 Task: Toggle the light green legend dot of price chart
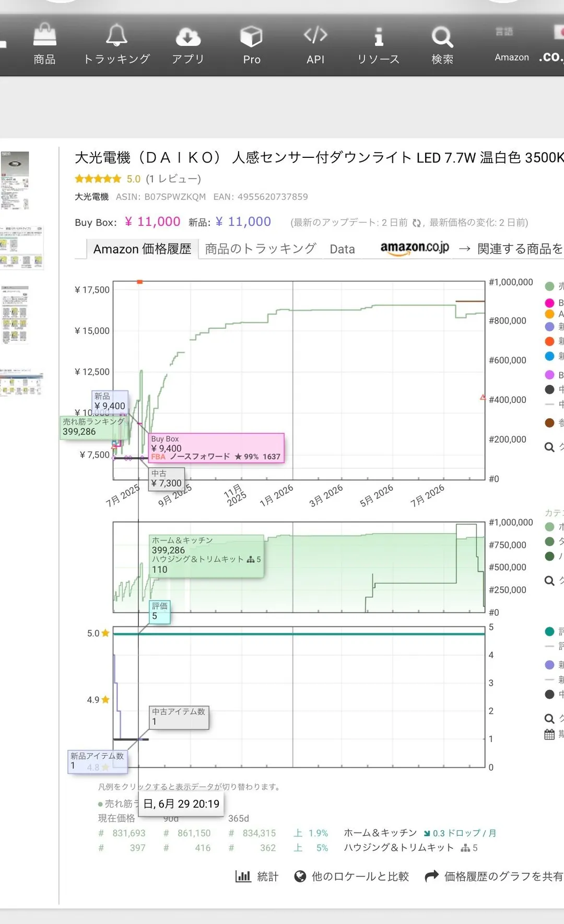pos(549,286)
